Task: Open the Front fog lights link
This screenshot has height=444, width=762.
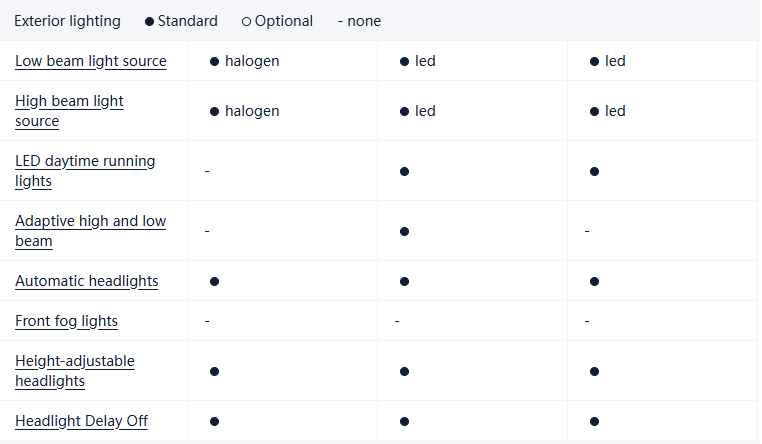Action: [x=66, y=321]
